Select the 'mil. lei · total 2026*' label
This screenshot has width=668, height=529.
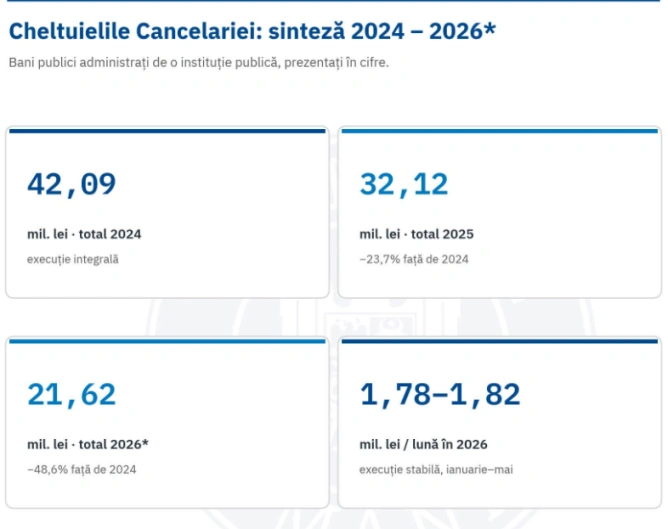88,444
